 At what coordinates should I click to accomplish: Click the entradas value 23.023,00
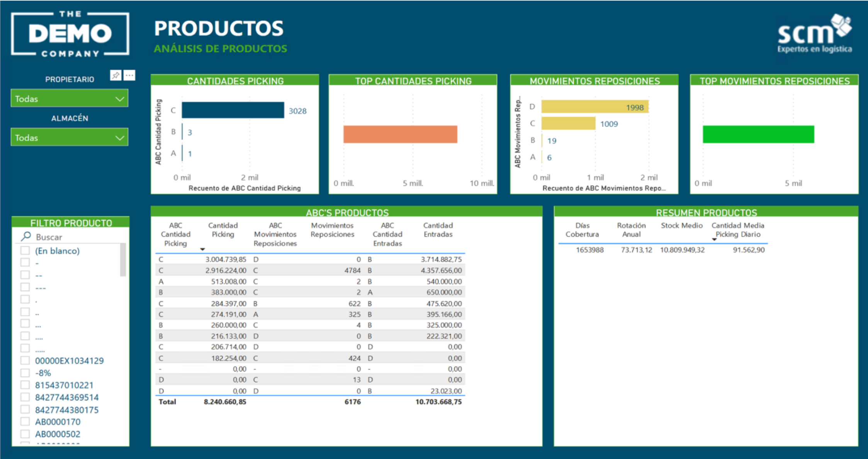point(446,391)
